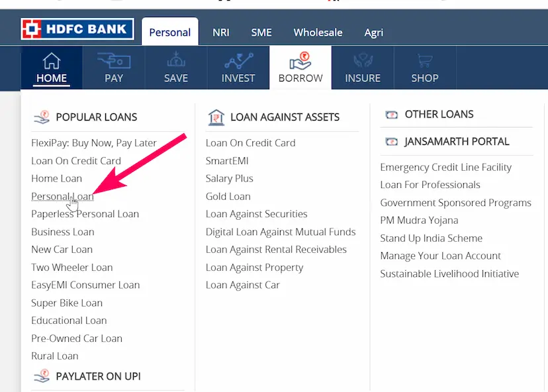The height and width of the screenshot is (392, 548).
Task: Select EasyEMI Consumer Loan
Action: coord(85,285)
